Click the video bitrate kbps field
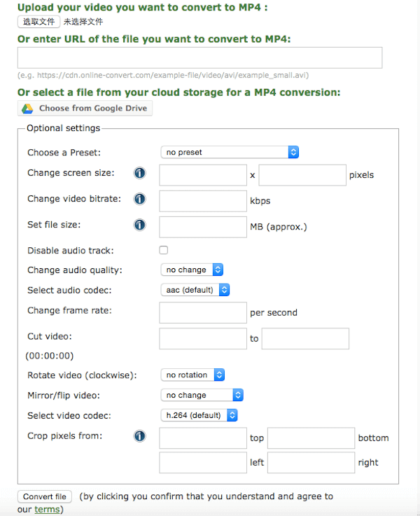This screenshot has height=516, width=420. (203, 201)
